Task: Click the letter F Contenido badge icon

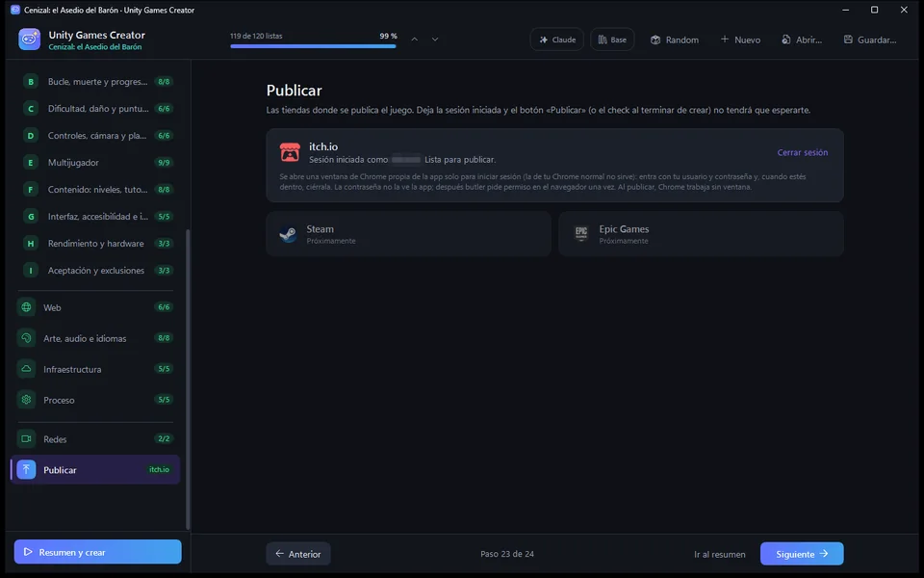Action: point(31,190)
